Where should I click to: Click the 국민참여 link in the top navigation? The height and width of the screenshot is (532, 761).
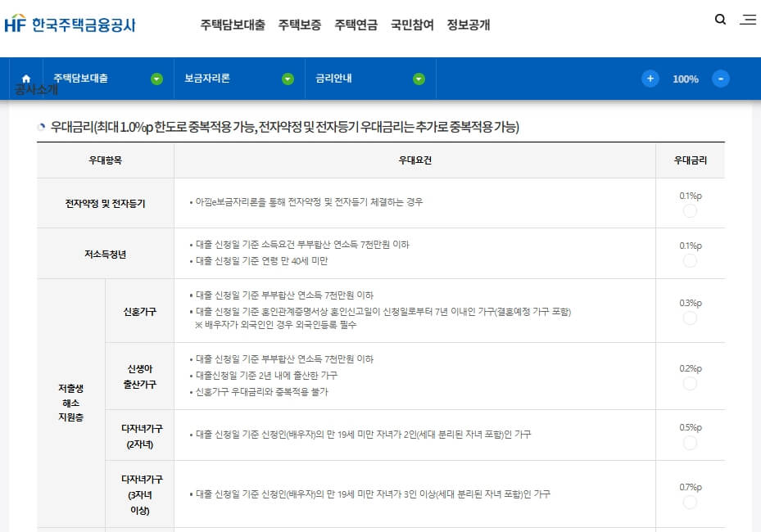click(x=410, y=25)
